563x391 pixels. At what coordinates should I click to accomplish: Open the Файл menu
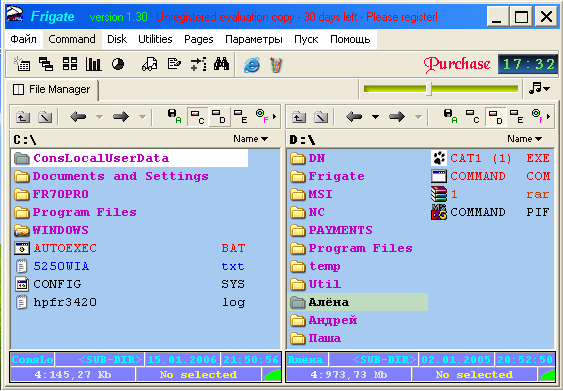point(23,39)
